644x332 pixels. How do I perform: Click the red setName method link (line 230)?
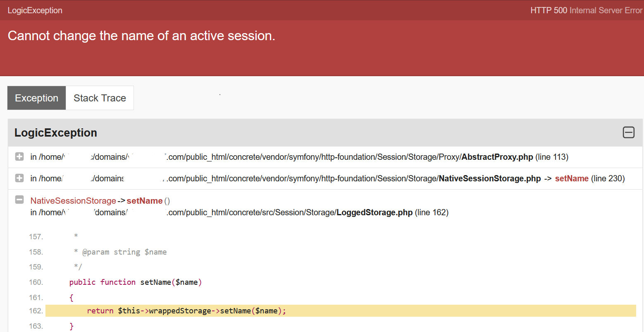(572, 178)
